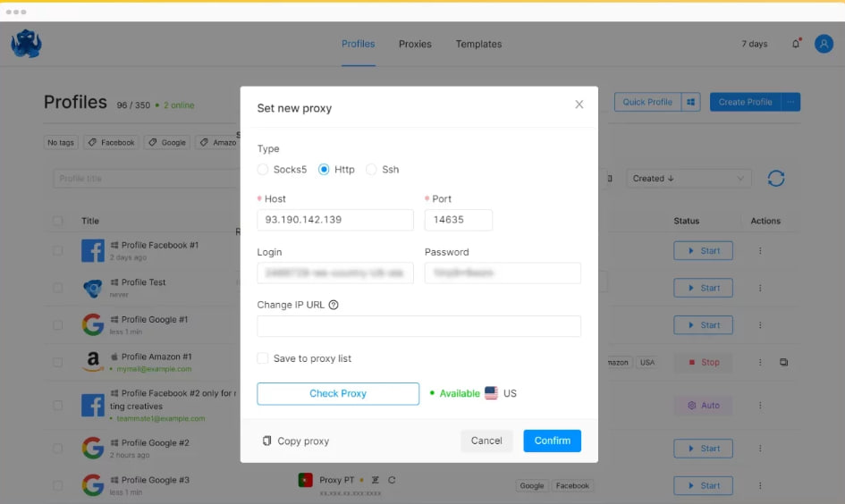Switch to the Templates tab
This screenshot has height=504, width=845.
coord(478,44)
